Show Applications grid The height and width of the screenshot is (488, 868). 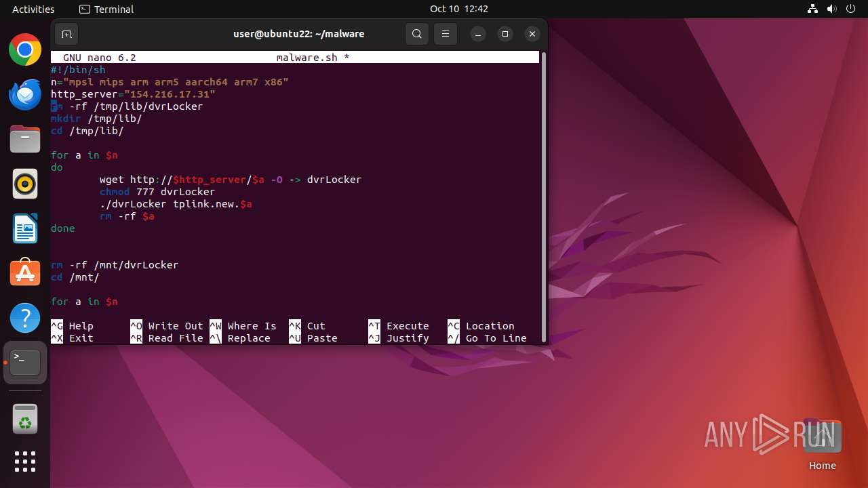click(25, 462)
